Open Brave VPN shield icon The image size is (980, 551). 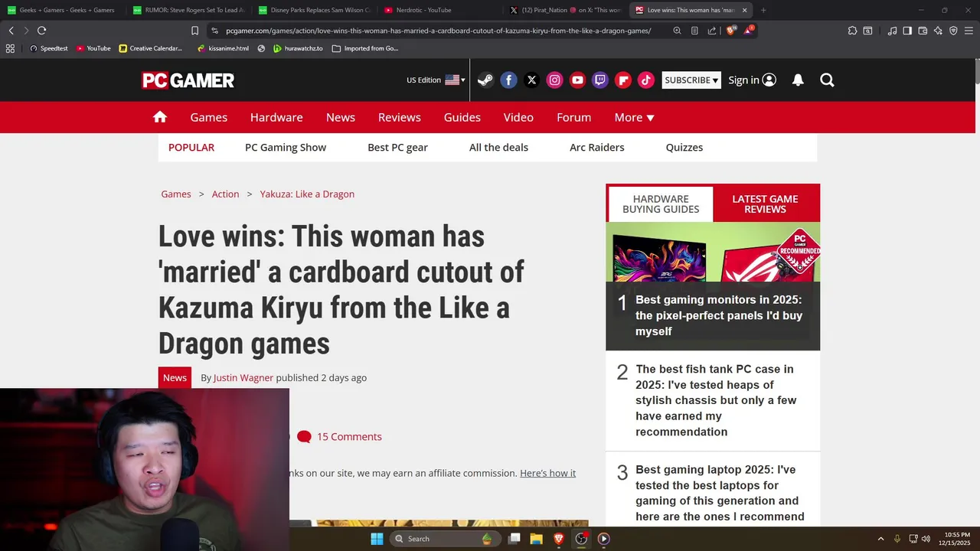point(953,31)
